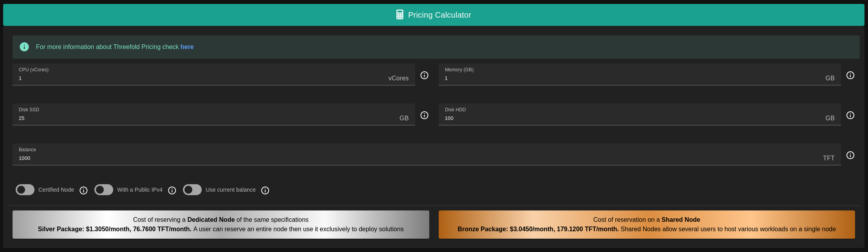
Task: Turn on With a Public IPv4 switch
Action: pos(104,190)
